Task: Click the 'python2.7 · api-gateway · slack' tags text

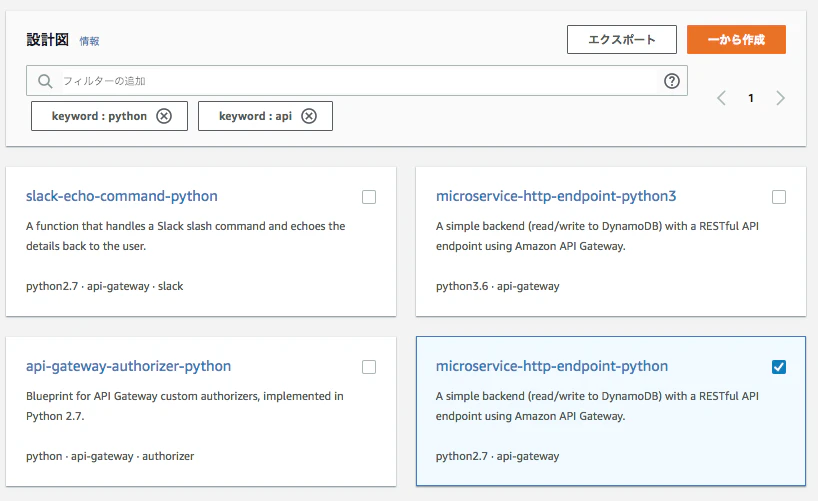Action: pyautogui.click(x=104, y=286)
